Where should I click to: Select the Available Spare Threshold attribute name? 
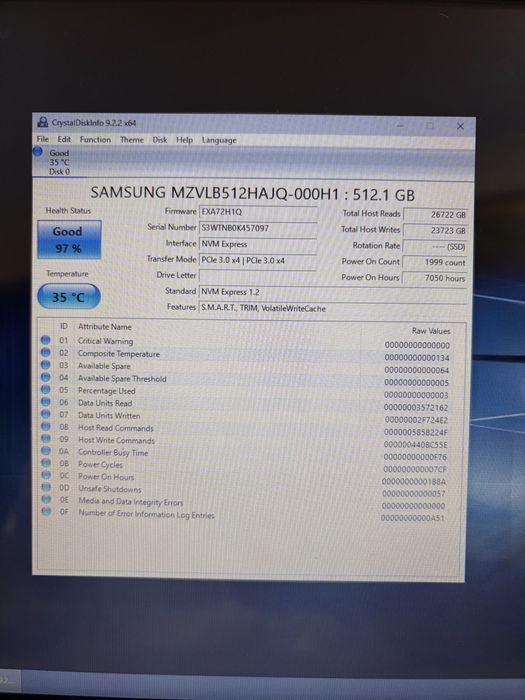click(122, 379)
